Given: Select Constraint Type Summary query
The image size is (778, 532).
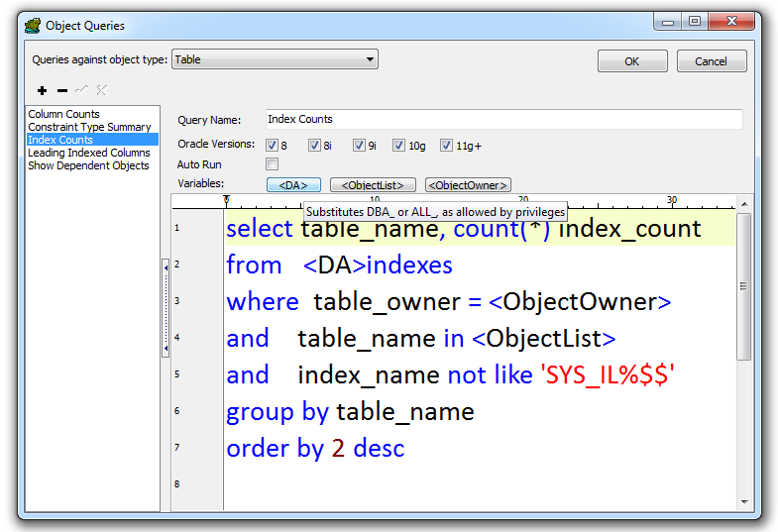Looking at the screenshot, I should click(89, 127).
